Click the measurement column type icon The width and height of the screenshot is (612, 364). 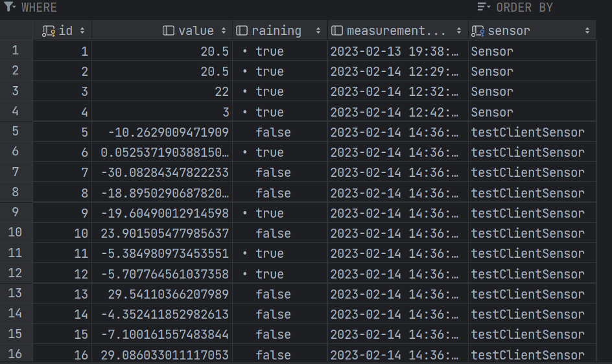337,30
